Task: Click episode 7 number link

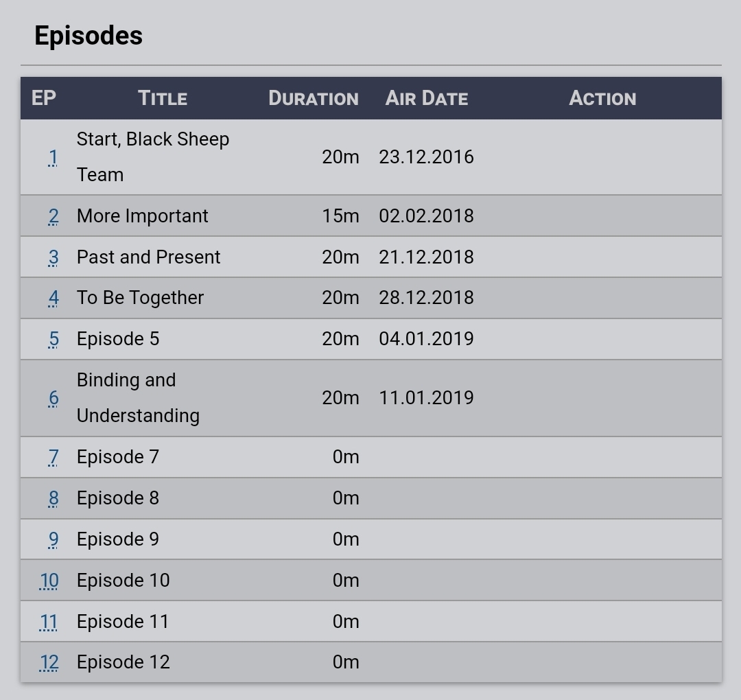Action: 53,457
